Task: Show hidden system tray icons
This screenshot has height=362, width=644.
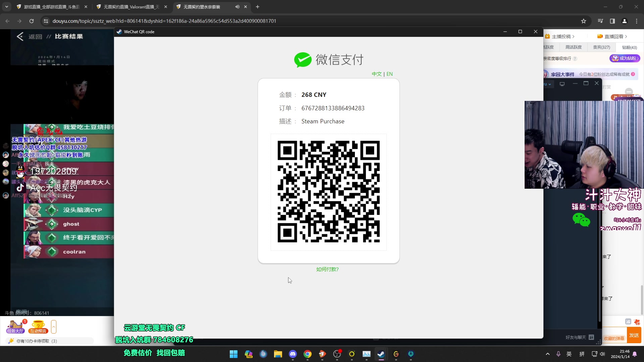Action: [x=548, y=354]
